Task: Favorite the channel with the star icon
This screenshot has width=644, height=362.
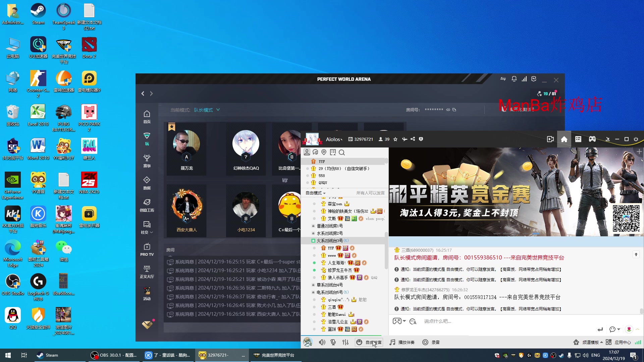Action: click(x=395, y=139)
